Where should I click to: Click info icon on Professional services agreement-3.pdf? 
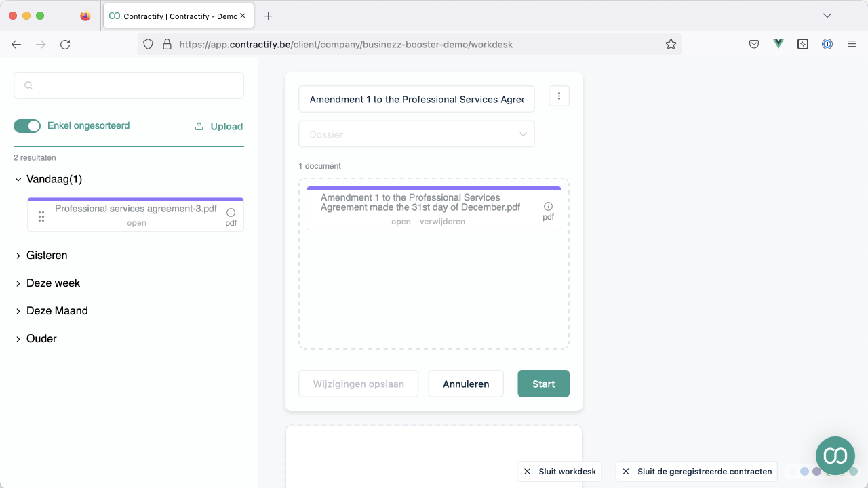pyautogui.click(x=231, y=213)
